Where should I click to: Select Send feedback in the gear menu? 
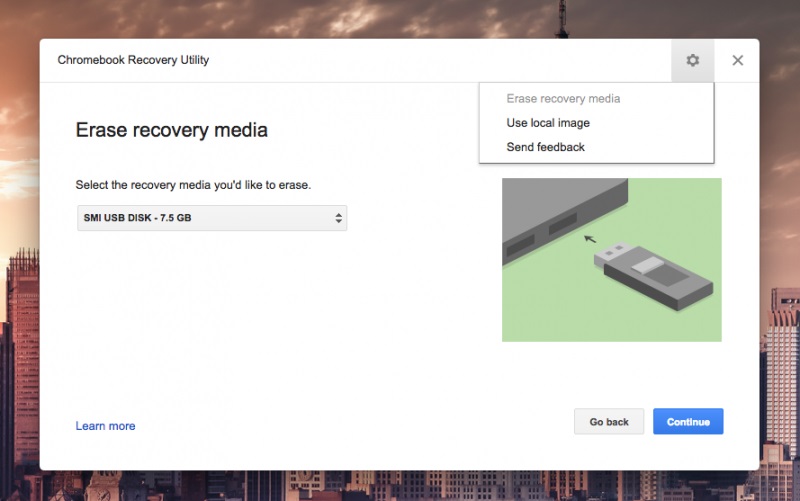(545, 147)
